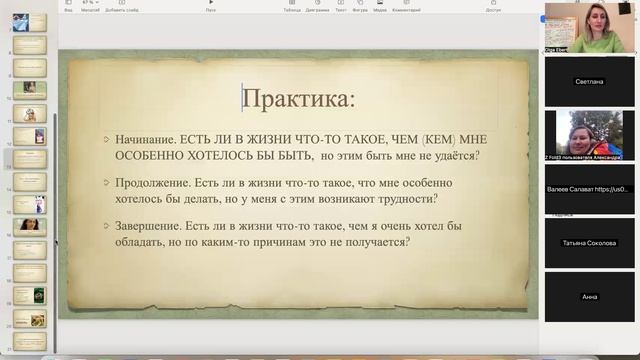Image resolution: width=640 pixels, height=360 pixels.
Task: Select participant tile "Татьяна Соколова"
Action: [590, 243]
